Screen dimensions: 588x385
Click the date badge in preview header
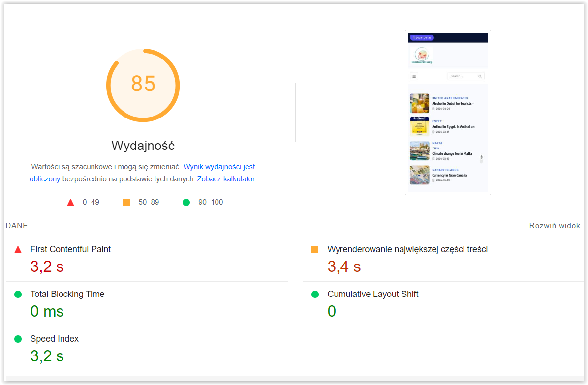[x=422, y=38]
